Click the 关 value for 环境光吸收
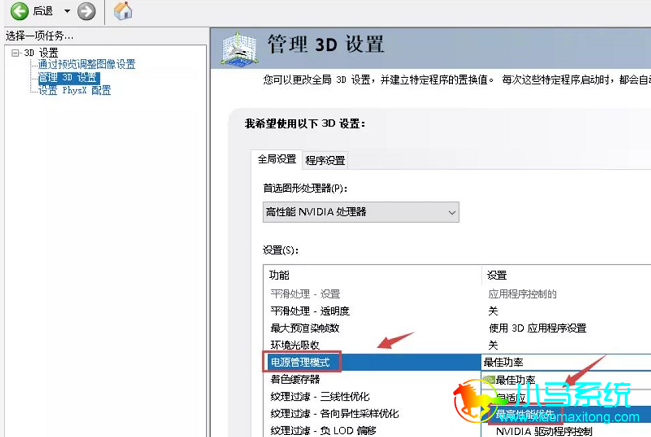Viewport: 651px width, 437px height. pos(493,345)
